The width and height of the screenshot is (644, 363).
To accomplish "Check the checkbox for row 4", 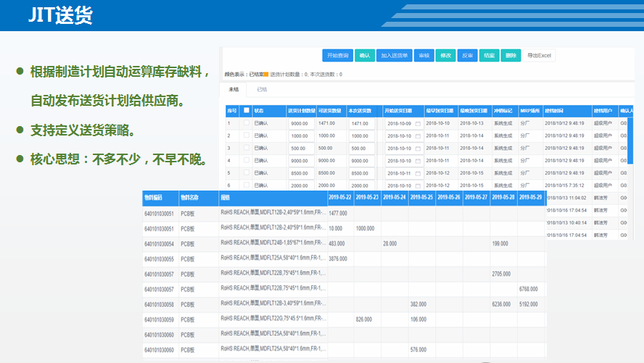I will tap(247, 160).
